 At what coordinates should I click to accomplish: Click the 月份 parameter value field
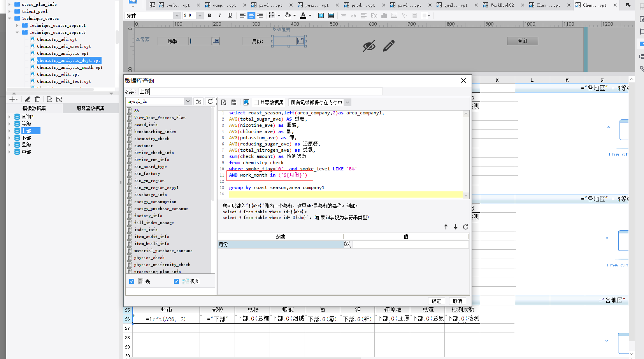[x=410, y=244]
